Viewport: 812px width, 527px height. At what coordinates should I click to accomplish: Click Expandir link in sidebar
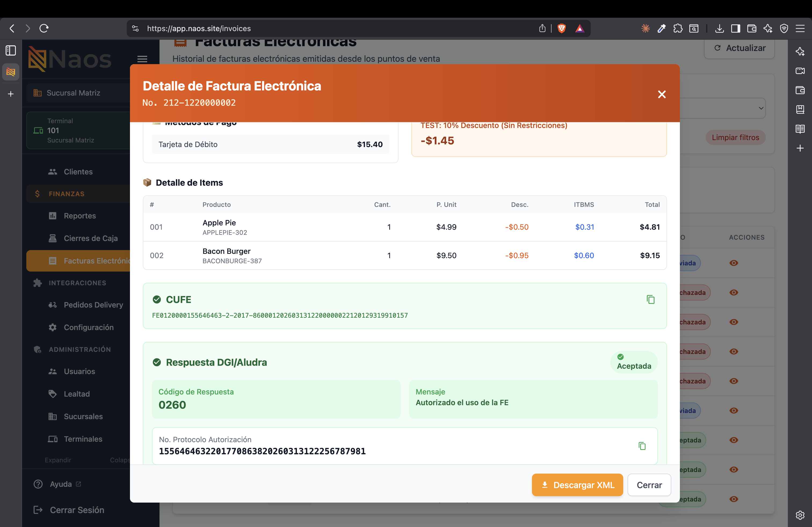58,460
